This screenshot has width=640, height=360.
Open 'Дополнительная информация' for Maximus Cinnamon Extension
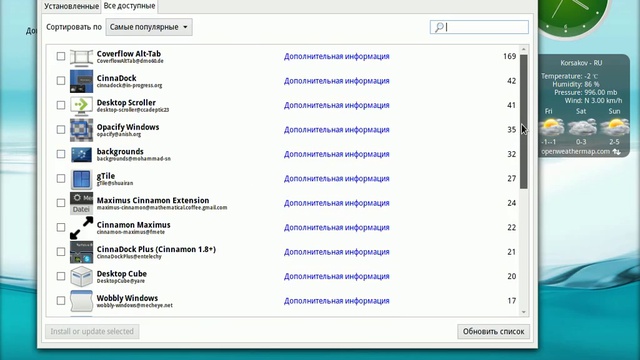tap(337, 203)
